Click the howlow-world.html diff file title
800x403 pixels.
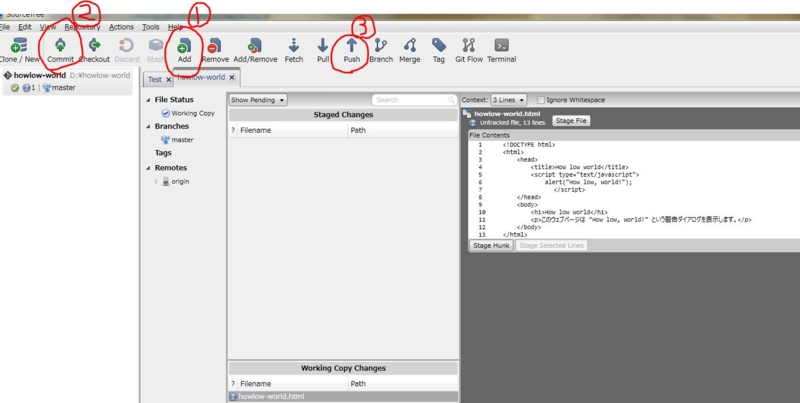pos(507,114)
